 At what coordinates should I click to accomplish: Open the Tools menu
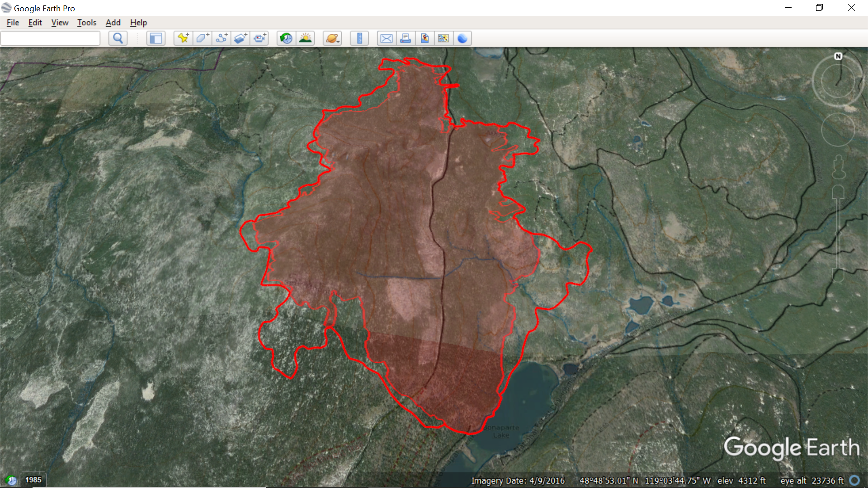click(x=86, y=23)
